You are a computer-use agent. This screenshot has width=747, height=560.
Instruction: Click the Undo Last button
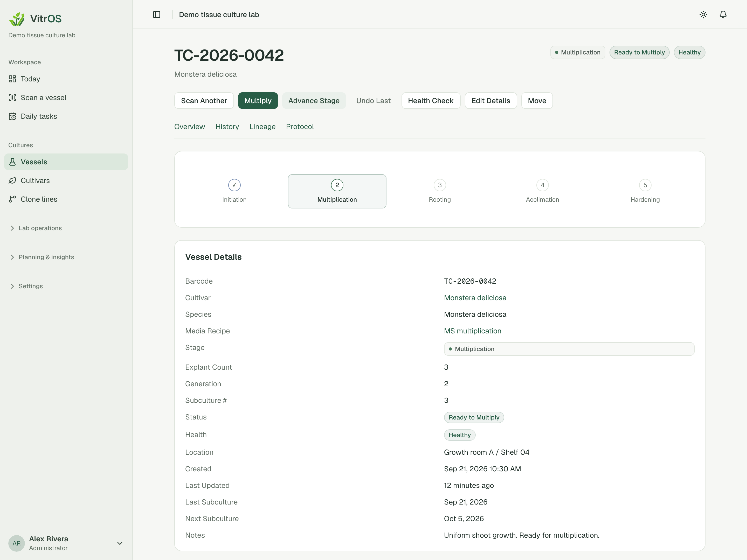point(374,101)
